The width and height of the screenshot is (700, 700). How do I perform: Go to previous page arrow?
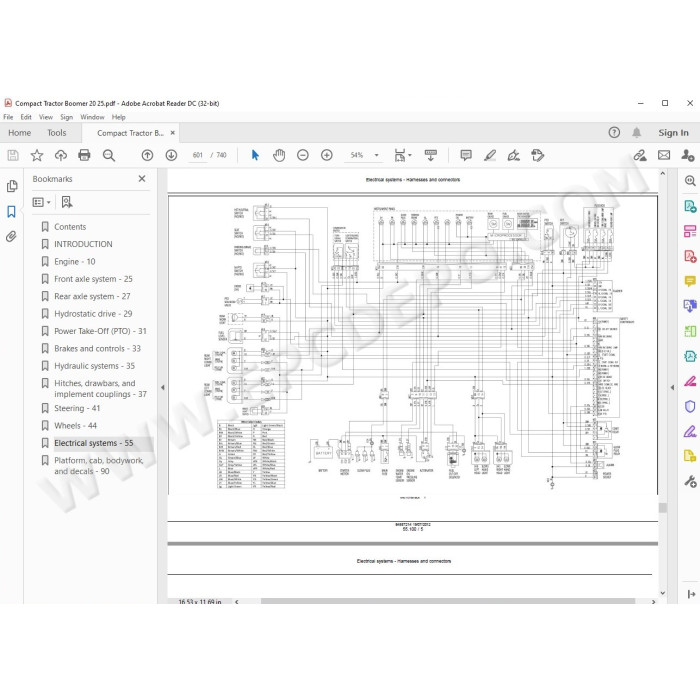(x=147, y=155)
